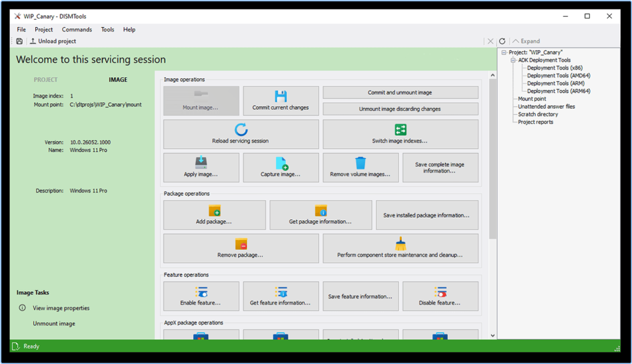The width and height of the screenshot is (632, 364).
Task: Select Deployment Tools (ARM64) tree item
Action: 559,91
